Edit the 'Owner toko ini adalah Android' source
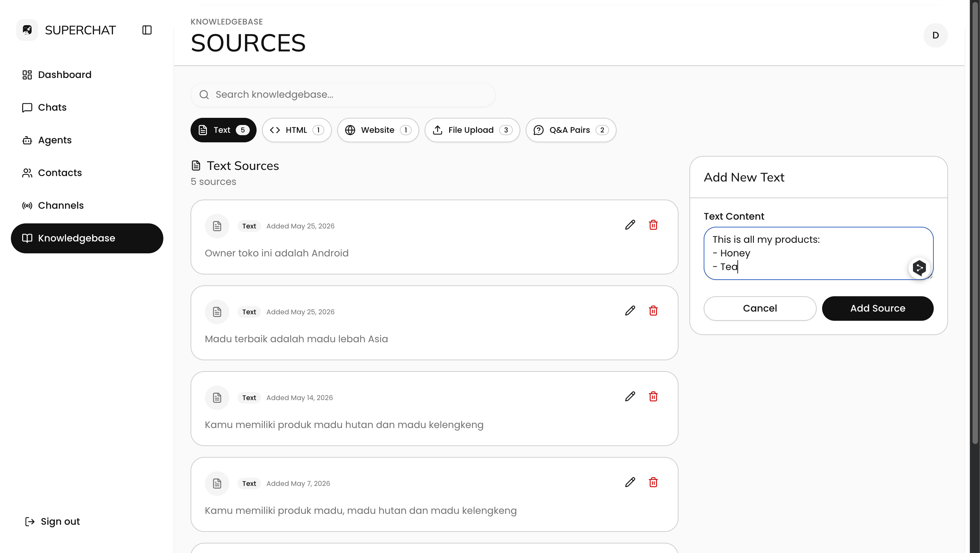Viewport: 980px width, 553px height. coord(630,225)
